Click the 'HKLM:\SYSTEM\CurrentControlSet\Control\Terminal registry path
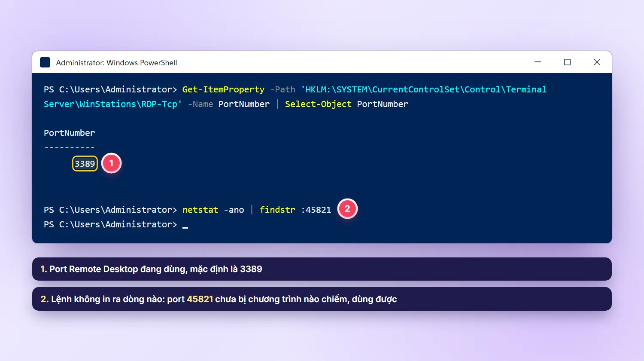 click(424, 89)
